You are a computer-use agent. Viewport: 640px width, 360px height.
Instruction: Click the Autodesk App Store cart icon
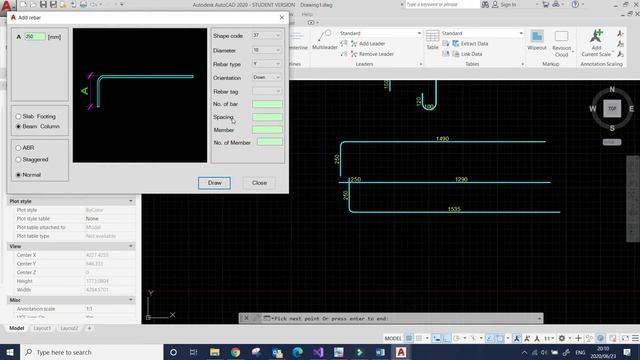546,4
